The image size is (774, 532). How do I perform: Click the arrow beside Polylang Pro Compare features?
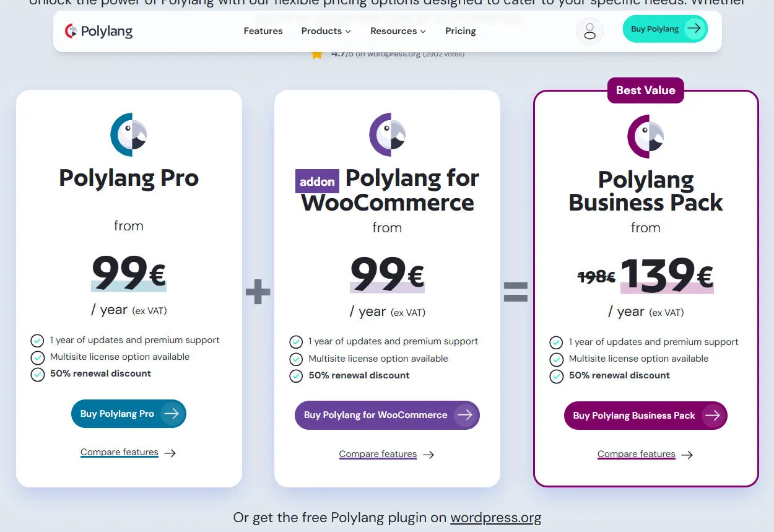pos(170,453)
